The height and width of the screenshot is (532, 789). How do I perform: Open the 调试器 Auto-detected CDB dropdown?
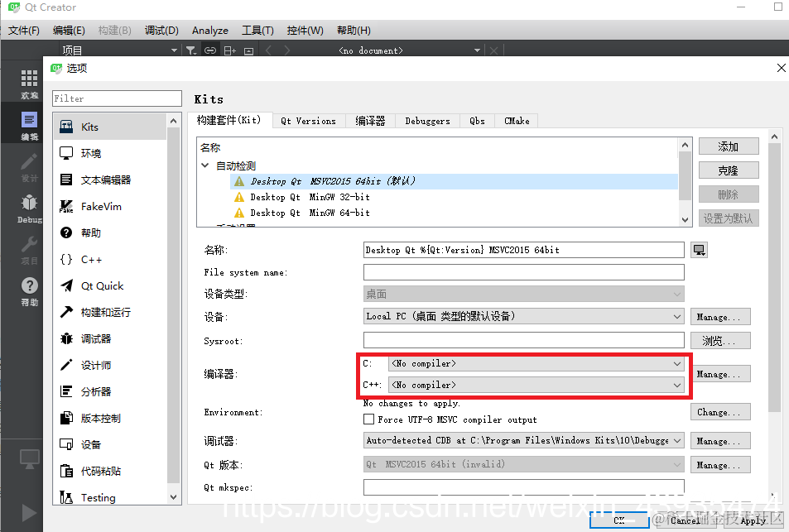(x=523, y=440)
